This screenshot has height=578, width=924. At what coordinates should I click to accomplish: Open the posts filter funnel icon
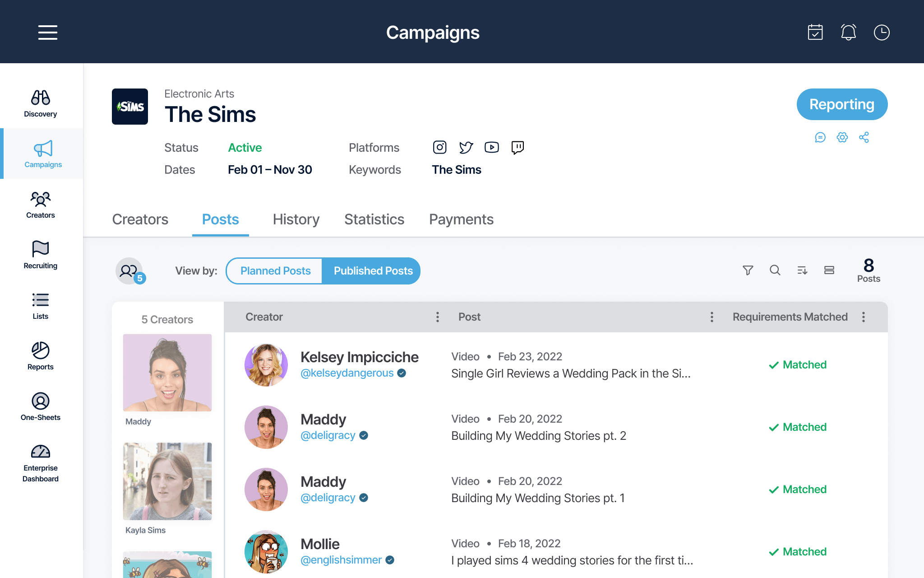click(x=748, y=270)
